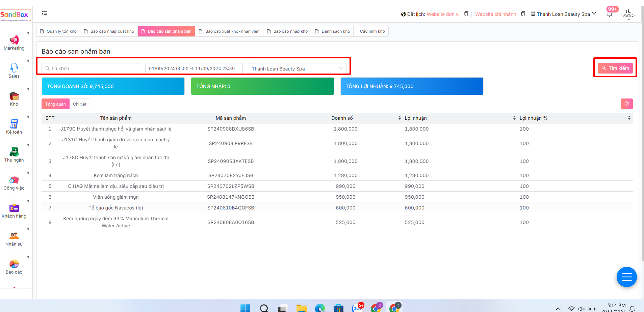Viewport: 644px width, 312px height.
Task: Expand the Thanh Loan Beauty Spa branch filter
Action: coord(297,69)
